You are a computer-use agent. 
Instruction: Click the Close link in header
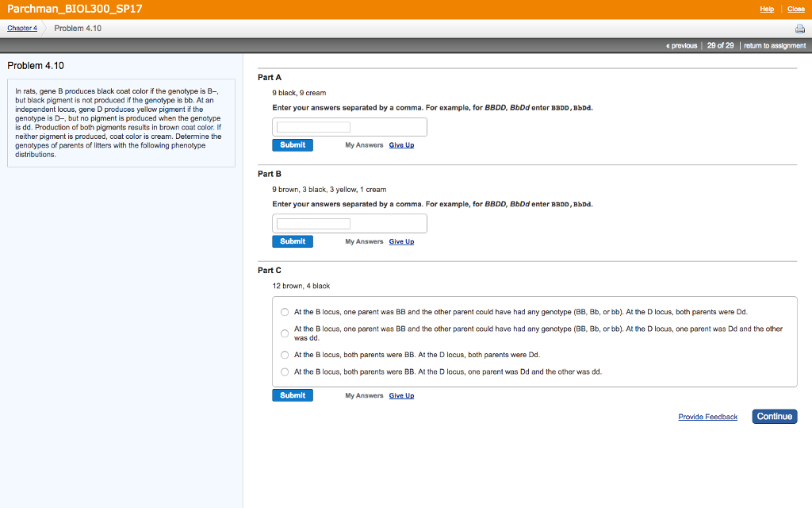(x=795, y=9)
